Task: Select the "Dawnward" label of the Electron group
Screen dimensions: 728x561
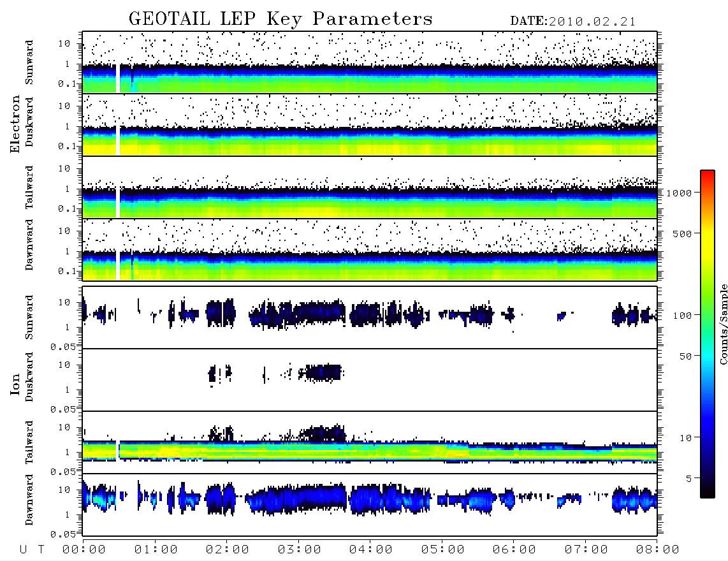Action: [x=29, y=245]
